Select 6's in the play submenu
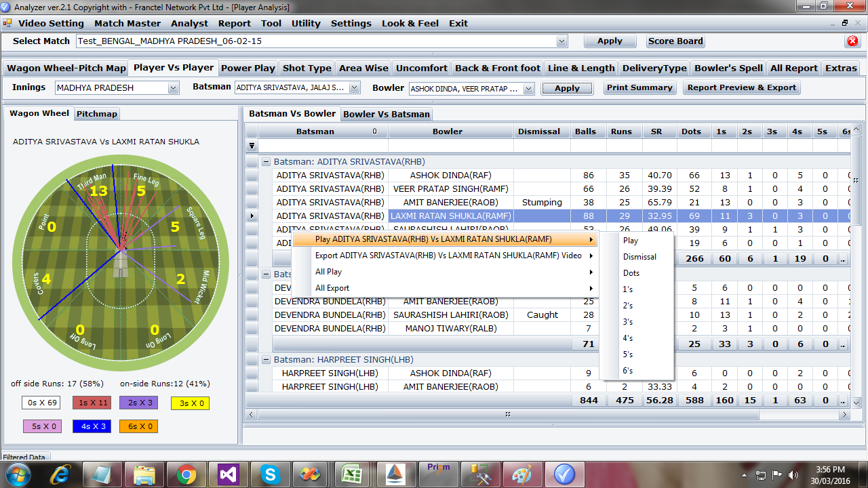The image size is (868, 488). tap(637, 371)
